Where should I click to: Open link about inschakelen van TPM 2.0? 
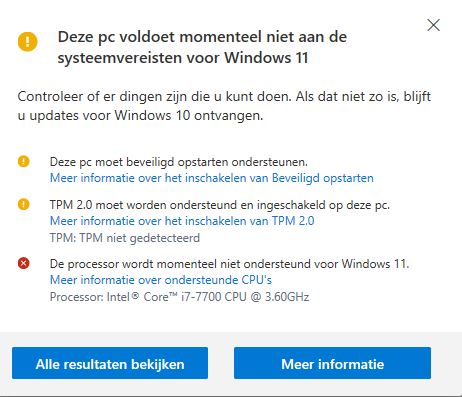coord(182,221)
